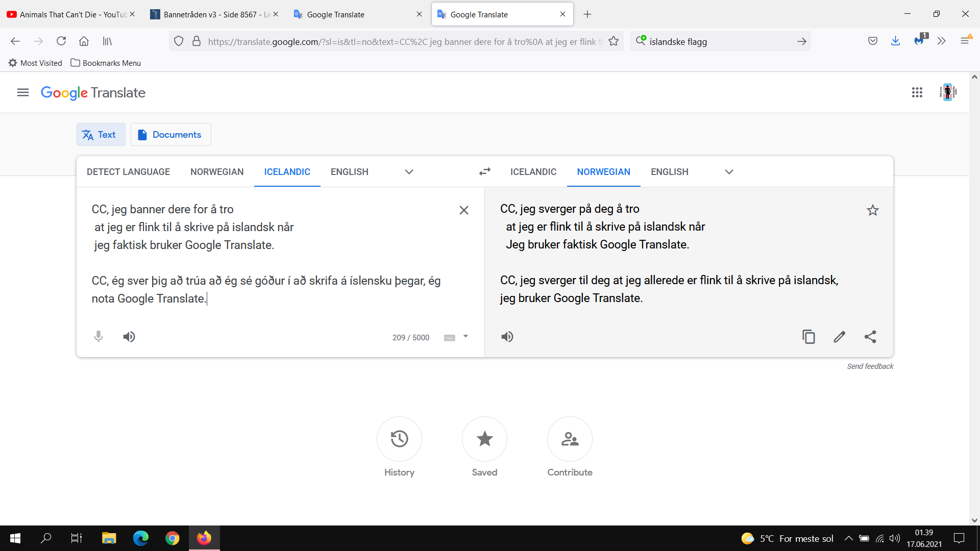Viewport: 980px width, 551px height.
Task: Click the Send feedback link
Action: 870,366
